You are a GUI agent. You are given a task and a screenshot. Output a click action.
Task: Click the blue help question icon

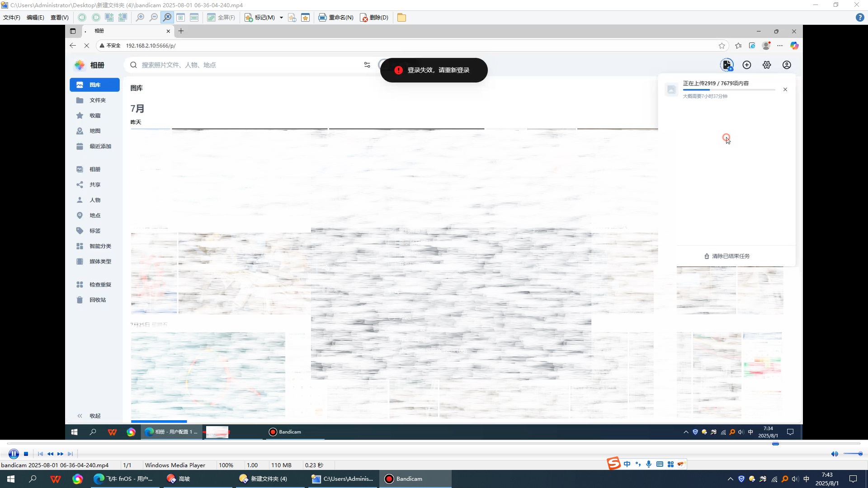[x=860, y=17]
